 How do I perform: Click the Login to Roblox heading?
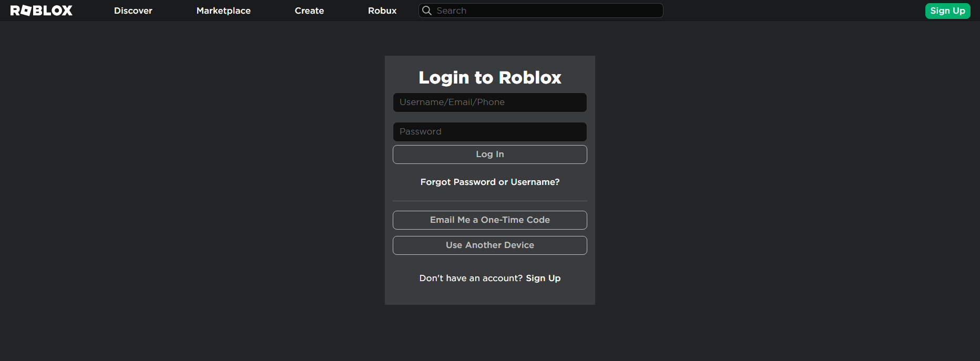489,78
